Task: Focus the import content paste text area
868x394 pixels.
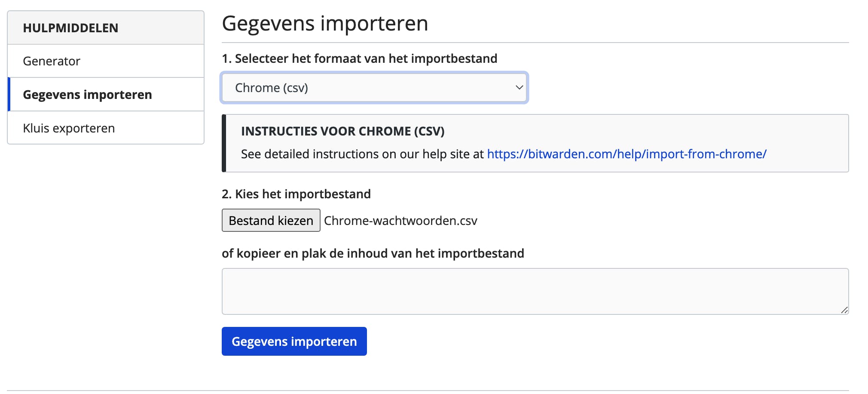Action: tap(535, 291)
